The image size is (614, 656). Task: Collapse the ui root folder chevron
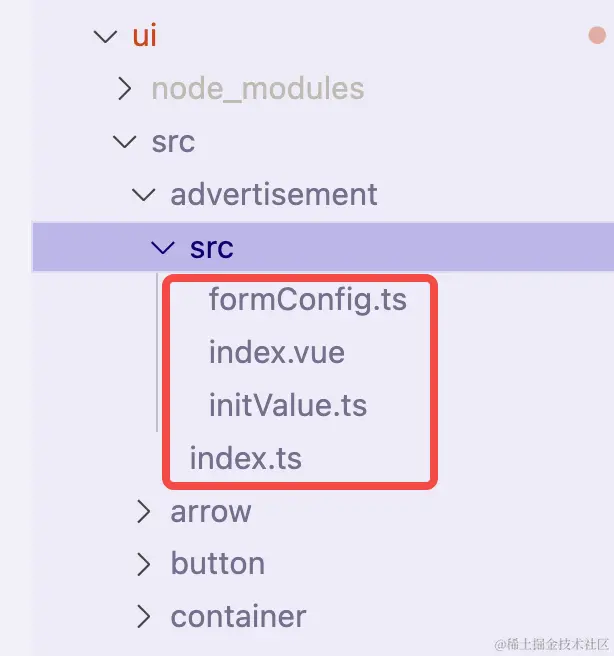(104, 37)
